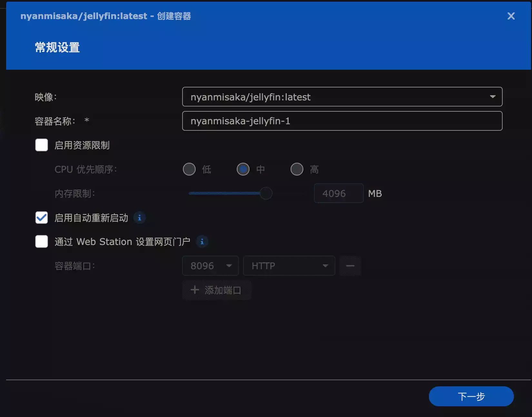Select the 中 CPU priority radio button
This screenshot has height=417, width=532.
[x=243, y=169]
